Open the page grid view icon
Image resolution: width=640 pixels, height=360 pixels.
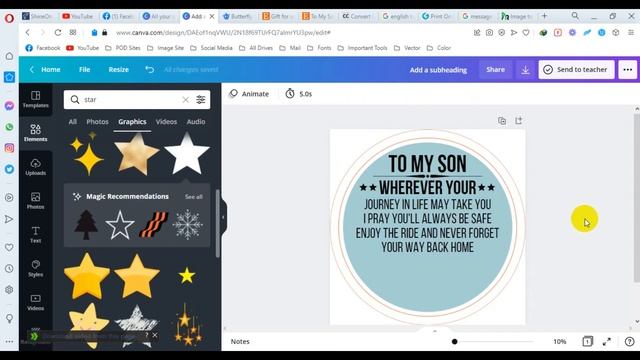pyautogui.click(x=587, y=341)
